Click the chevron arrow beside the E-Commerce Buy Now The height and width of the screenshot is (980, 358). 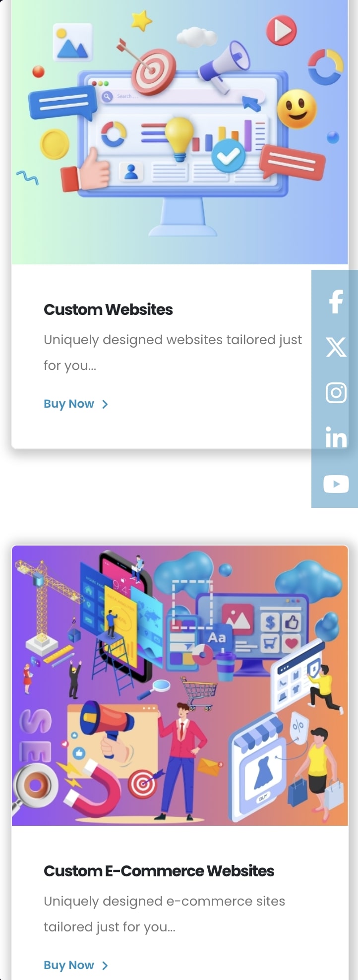pos(105,966)
